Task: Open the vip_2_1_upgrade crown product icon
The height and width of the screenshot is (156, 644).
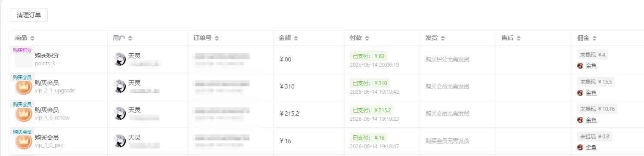Action: pyautogui.click(x=24, y=87)
